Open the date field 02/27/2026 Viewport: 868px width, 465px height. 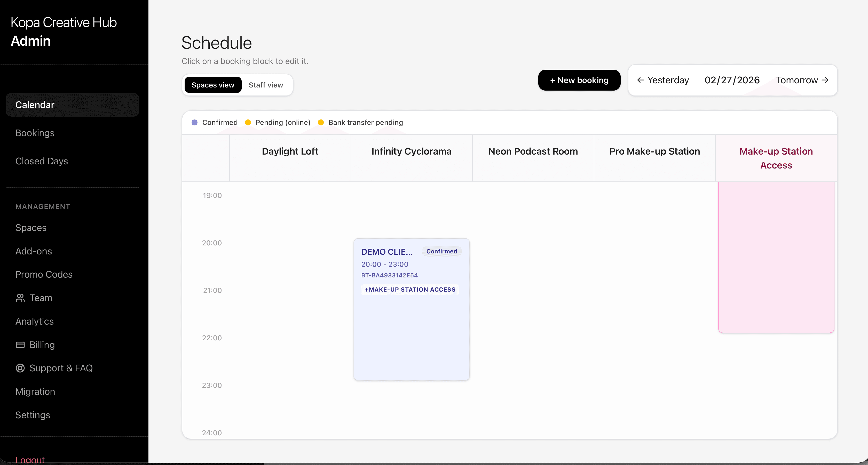coord(732,80)
